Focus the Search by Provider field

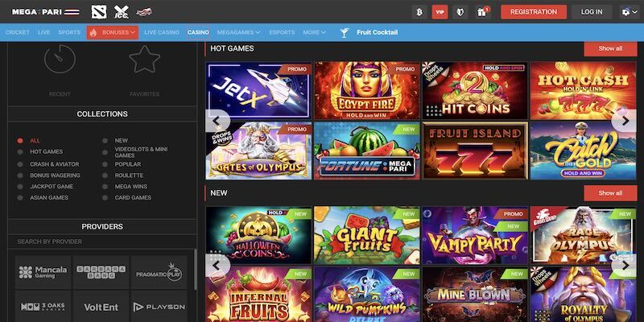[102, 242]
